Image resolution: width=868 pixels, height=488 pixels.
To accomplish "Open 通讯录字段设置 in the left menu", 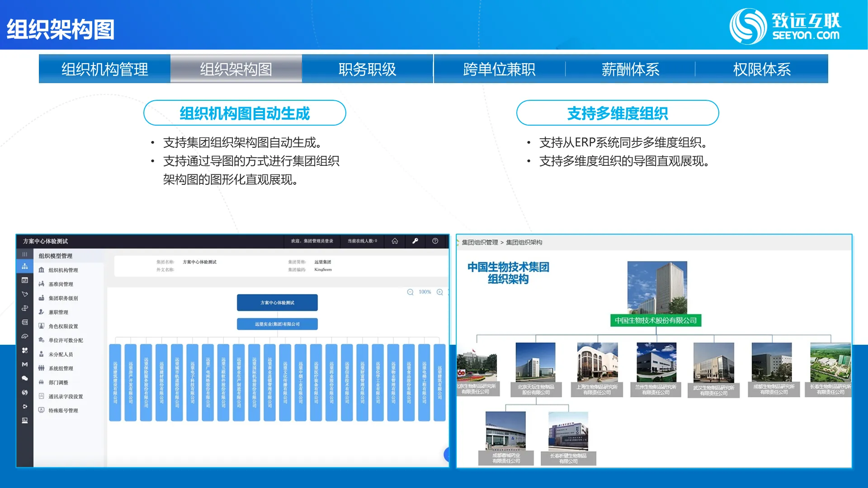I will pos(66,396).
